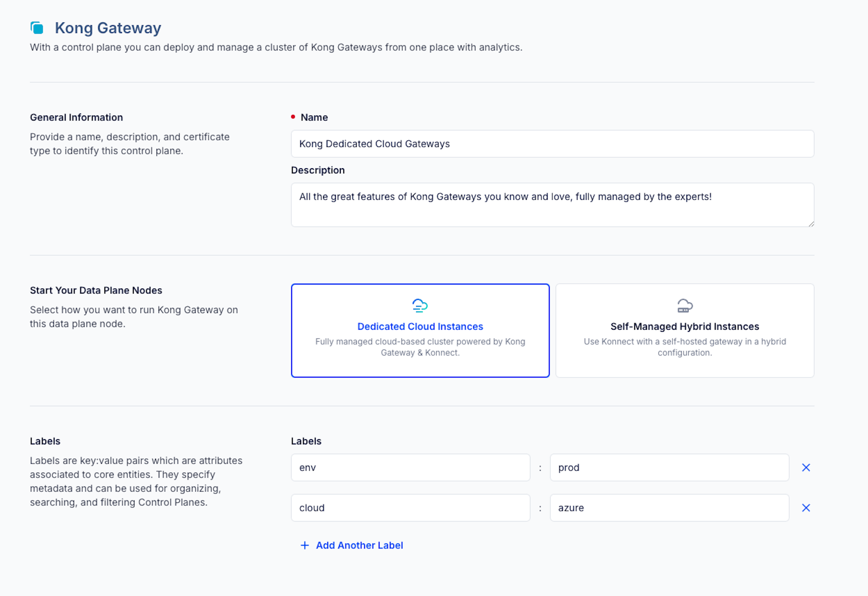Edit the prod label value field
Image resolution: width=868 pixels, height=596 pixels.
[669, 467]
